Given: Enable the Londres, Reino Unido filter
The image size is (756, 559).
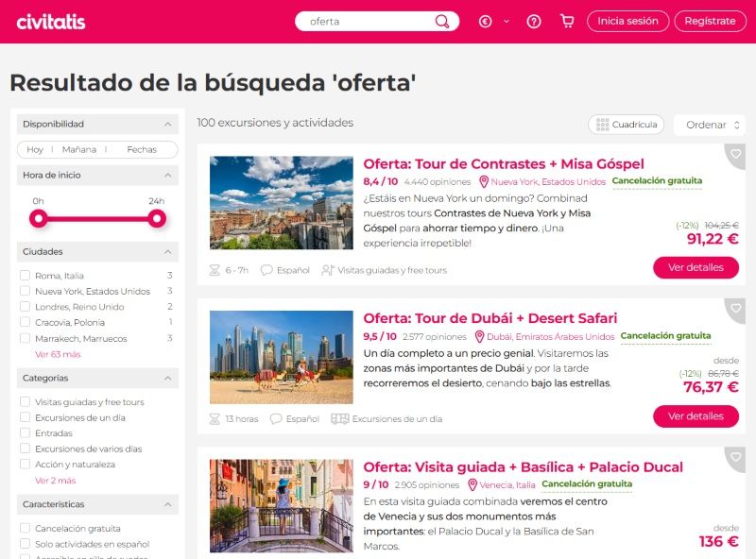Looking at the screenshot, I should pos(26,307).
